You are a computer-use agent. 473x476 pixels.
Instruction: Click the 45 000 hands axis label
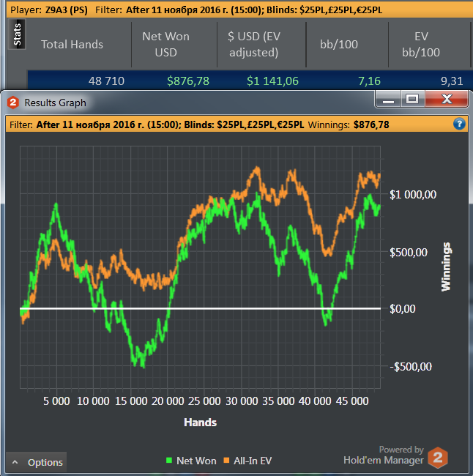pyautogui.click(x=352, y=401)
